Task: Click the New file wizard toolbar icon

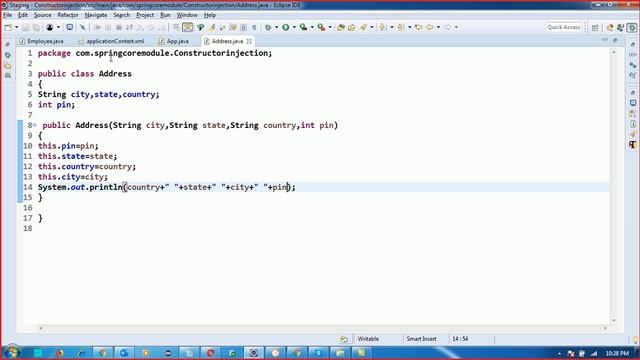Action: tap(8, 27)
